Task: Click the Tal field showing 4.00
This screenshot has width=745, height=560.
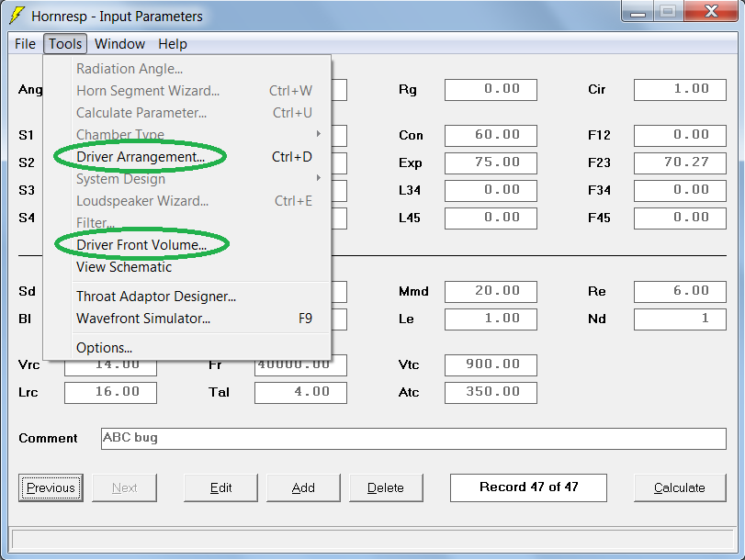Action: 300,393
